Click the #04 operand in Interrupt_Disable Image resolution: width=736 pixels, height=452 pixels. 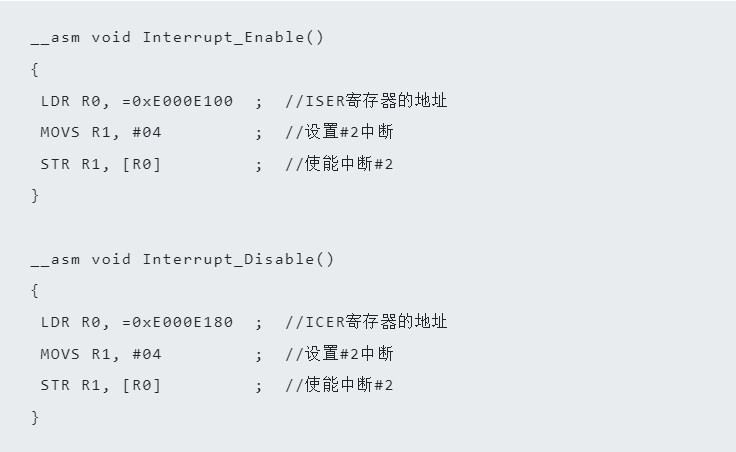[x=146, y=354]
